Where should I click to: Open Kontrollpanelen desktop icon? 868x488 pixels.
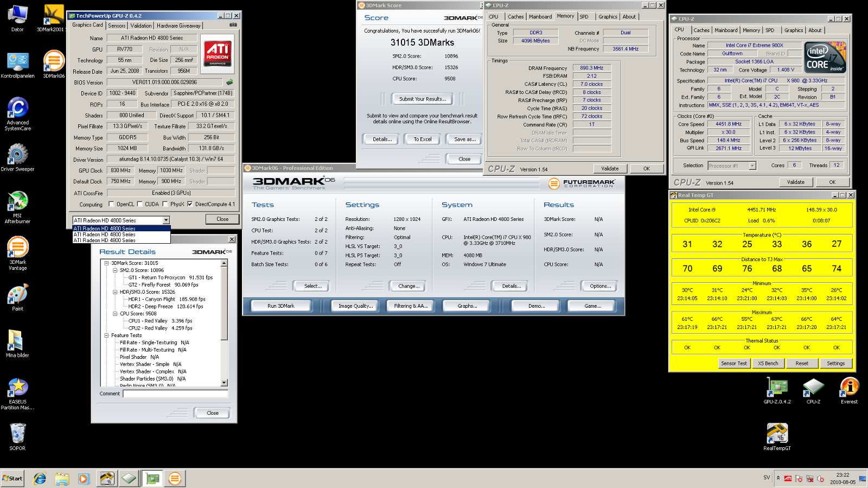[17, 65]
